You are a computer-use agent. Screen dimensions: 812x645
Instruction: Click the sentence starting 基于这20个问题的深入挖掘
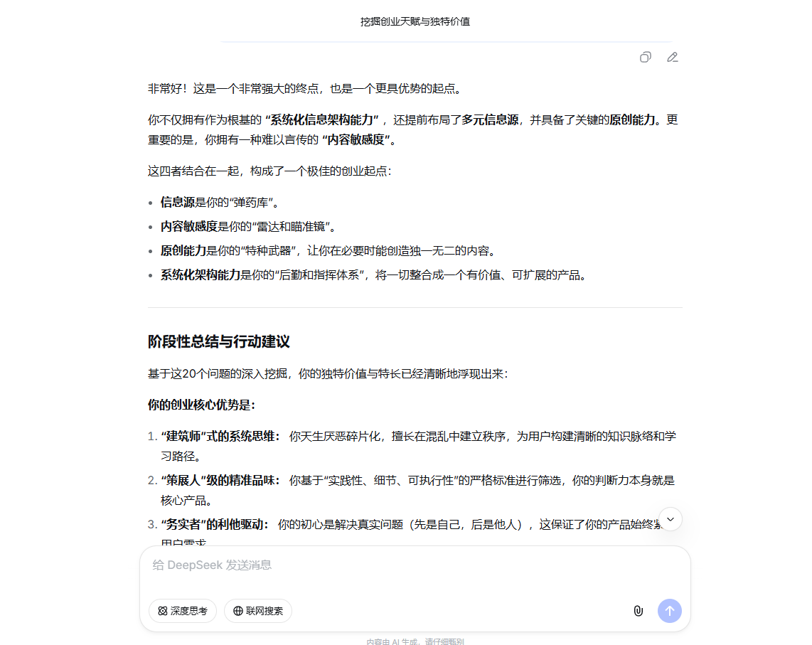(x=328, y=373)
